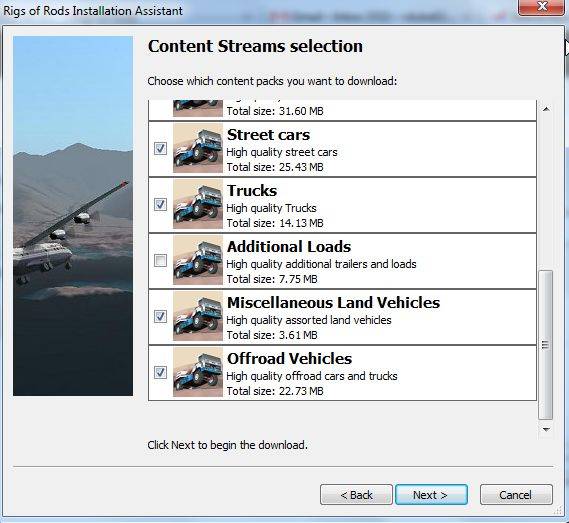Select the Miscellaneous Land Vehicles title
The height and width of the screenshot is (523, 569).
[x=333, y=302]
